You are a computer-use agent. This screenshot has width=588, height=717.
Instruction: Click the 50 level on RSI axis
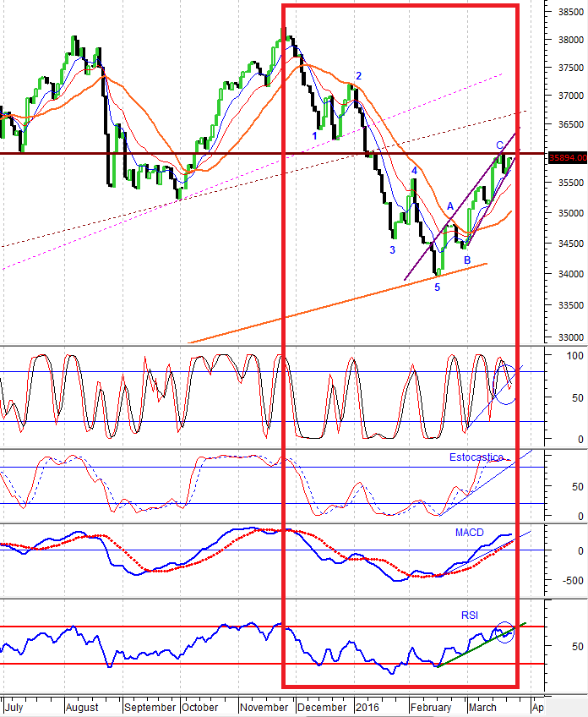coord(578,647)
